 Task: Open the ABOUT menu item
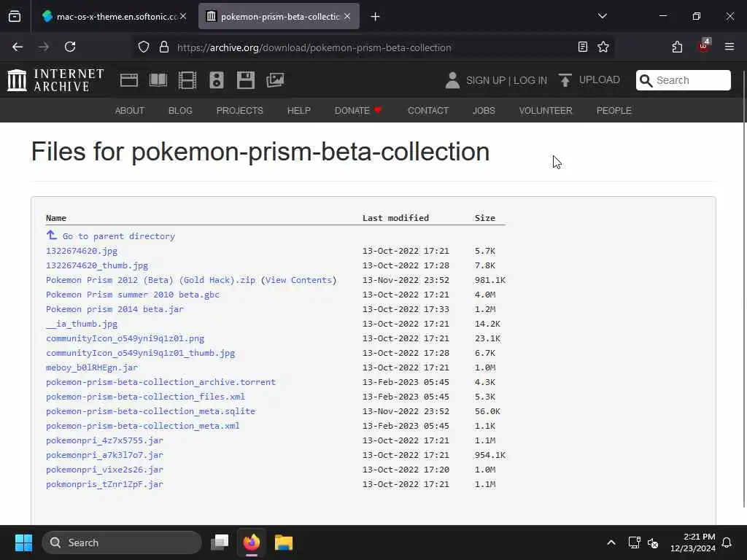click(130, 111)
